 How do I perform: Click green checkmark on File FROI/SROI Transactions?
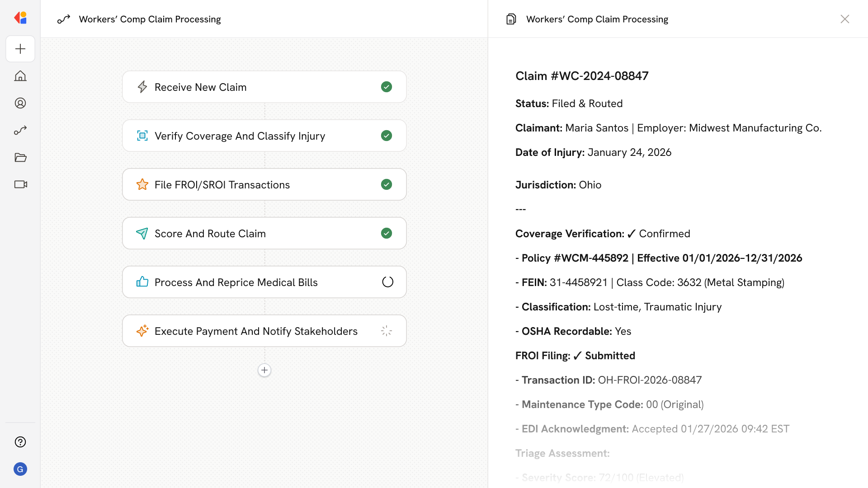coord(386,184)
